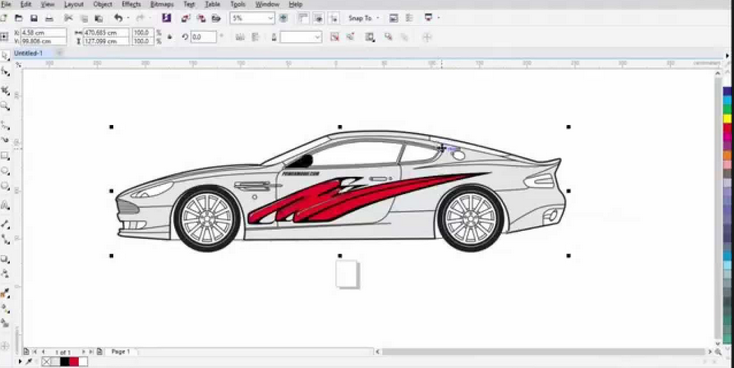Image resolution: width=734 pixels, height=368 pixels.
Task: Click the Import icon
Action: 185,18
